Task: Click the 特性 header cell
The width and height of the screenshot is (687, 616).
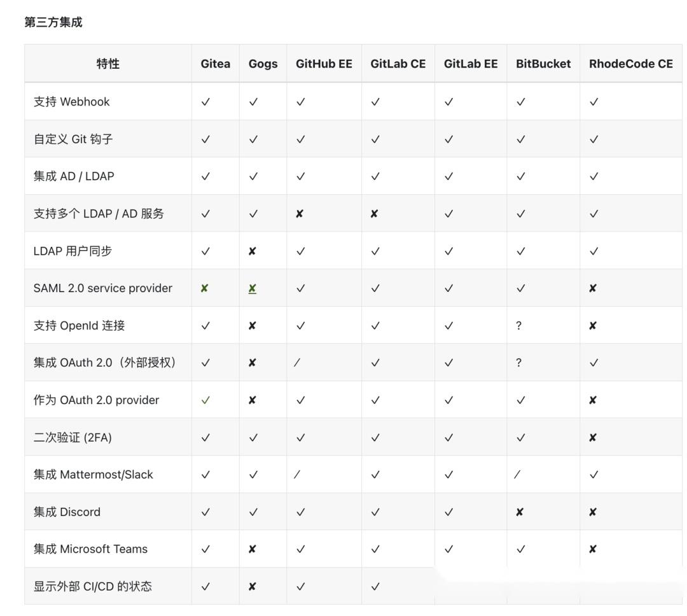Action: 108,63
